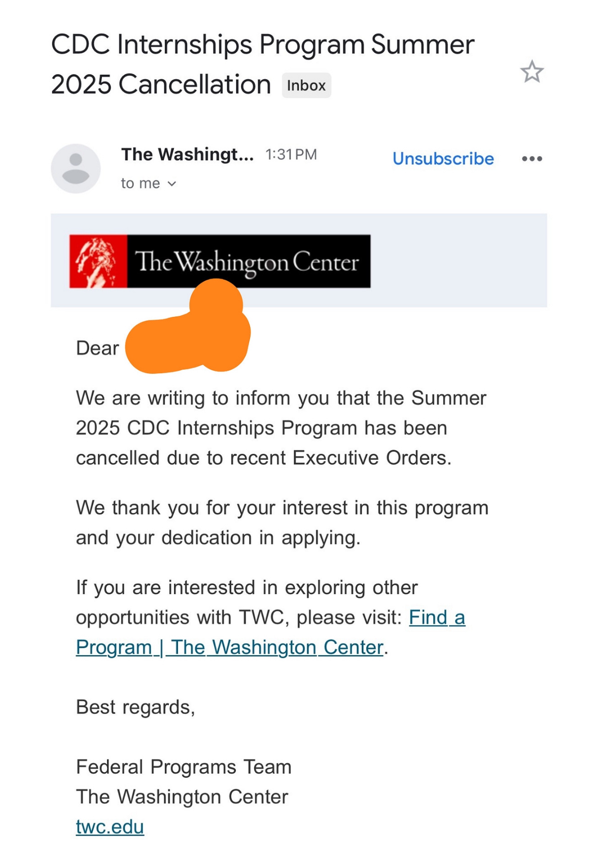Image resolution: width=598 pixels, height=868 pixels.
Task: Tap the sender name "The Washingt..."
Action: click(187, 154)
